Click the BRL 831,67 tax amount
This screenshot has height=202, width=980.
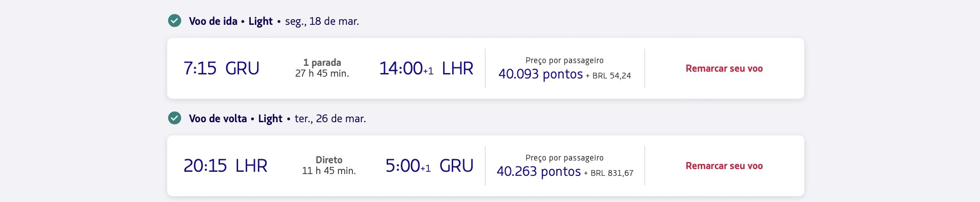pos(612,173)
